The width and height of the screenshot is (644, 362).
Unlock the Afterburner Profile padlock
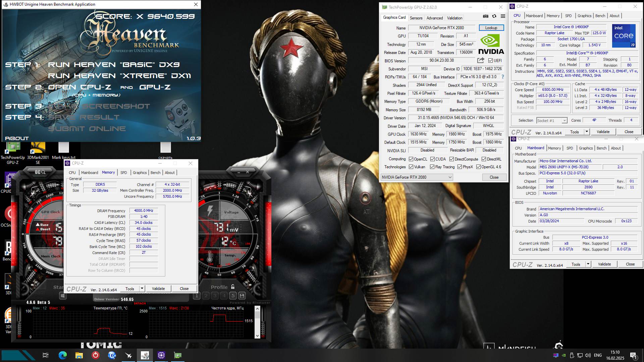233,287
